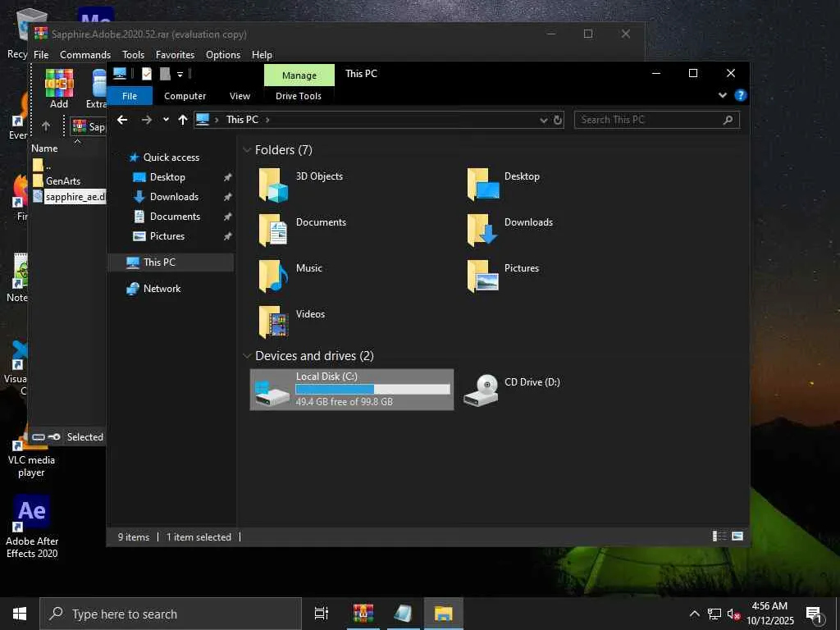840x630 pixels.
Task: Refresh the This PC view
Action: click(x=558, y=120)
